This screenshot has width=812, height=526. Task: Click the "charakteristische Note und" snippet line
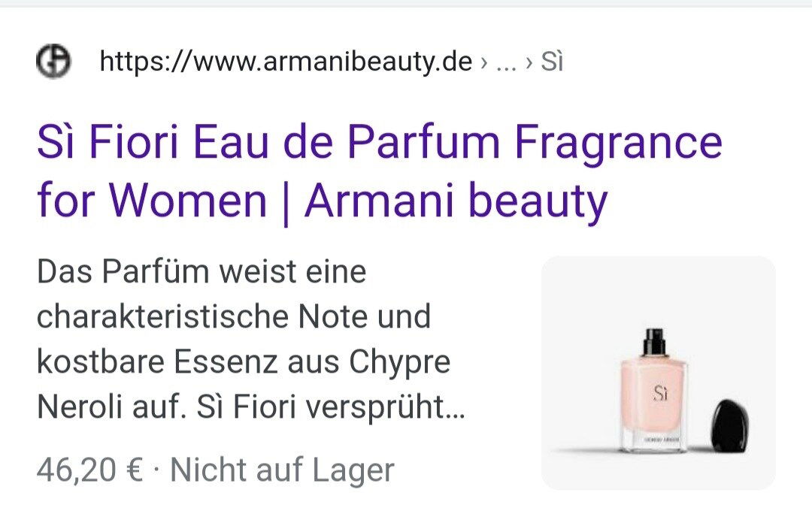pyautogui.click(x=234, y=316)
